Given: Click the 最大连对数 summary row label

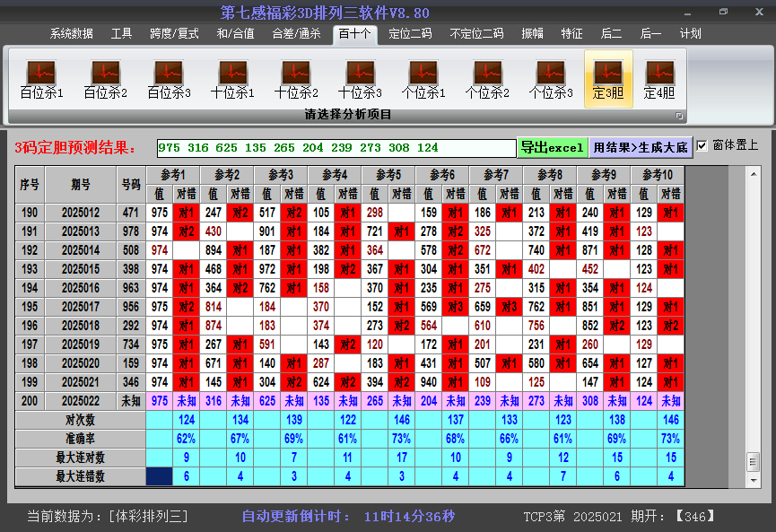Looking at the screenshot, I should click(80, 458).
